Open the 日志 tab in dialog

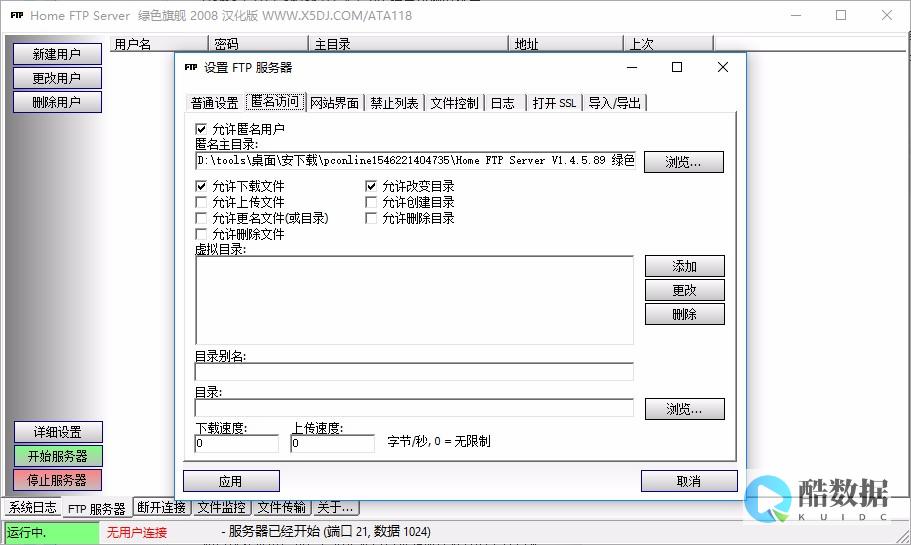tap(503, 103)
